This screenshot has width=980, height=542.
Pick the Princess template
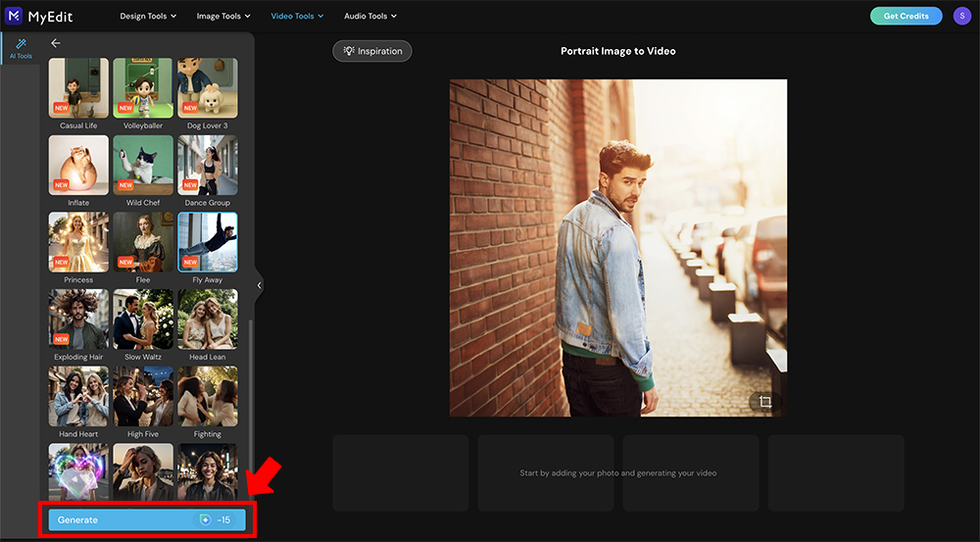pyautogui.click(x=78, y=242)
